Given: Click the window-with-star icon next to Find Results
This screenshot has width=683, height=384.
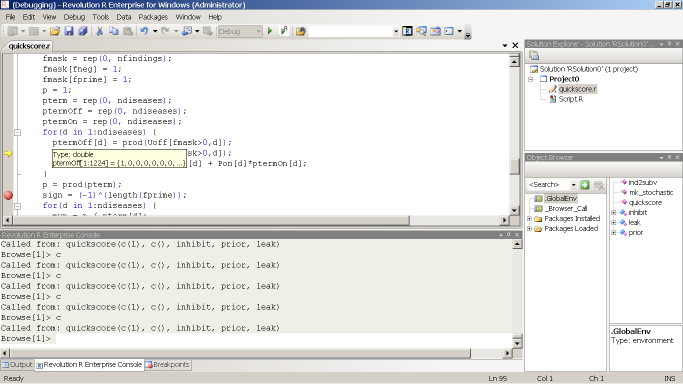Looking at the screenshot, I should 435,31.
